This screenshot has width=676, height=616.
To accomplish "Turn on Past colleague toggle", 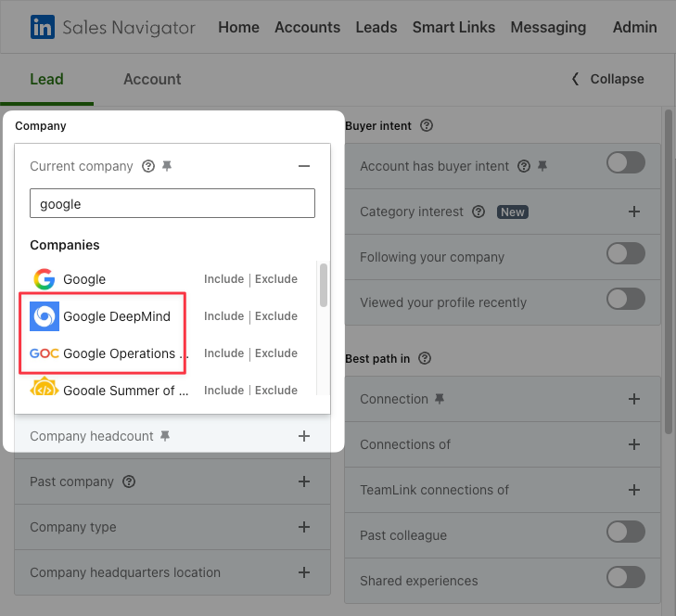I will 626,532.
